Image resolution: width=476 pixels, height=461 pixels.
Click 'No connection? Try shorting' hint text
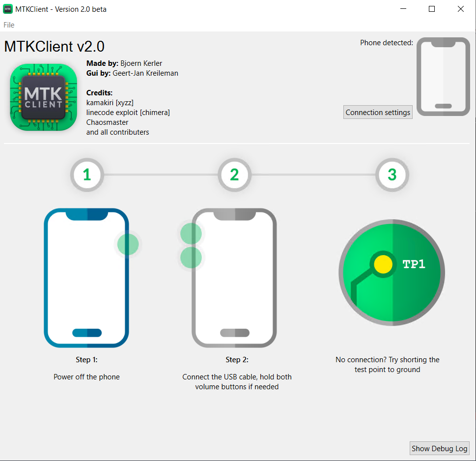point(388,365)
